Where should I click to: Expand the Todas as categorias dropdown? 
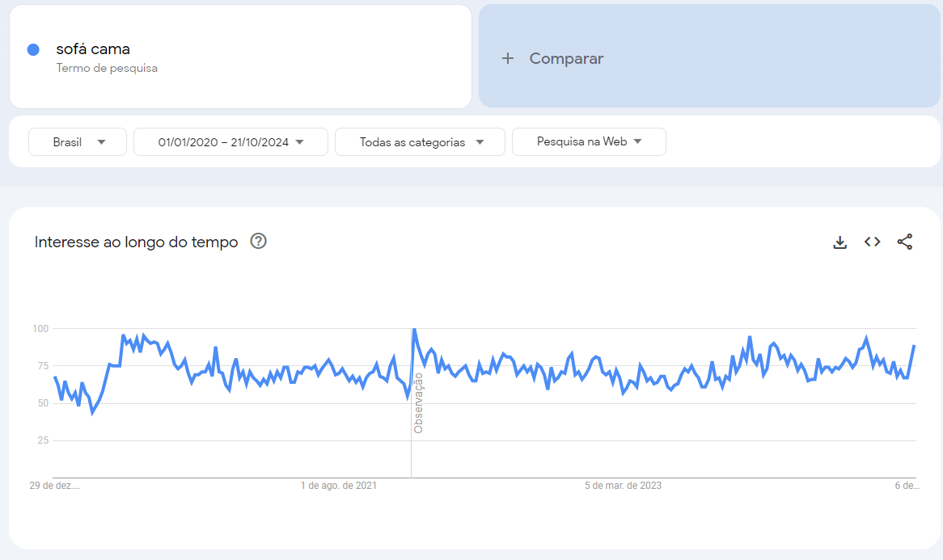(420, 141)
